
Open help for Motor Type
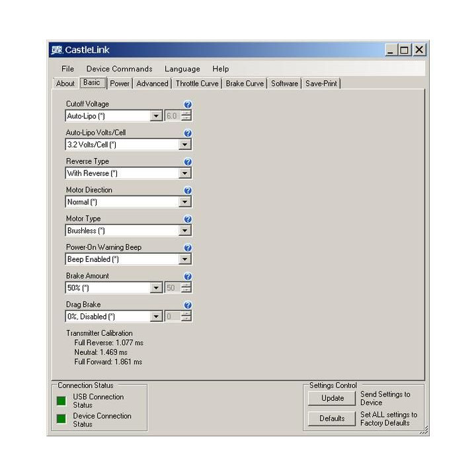188,219
